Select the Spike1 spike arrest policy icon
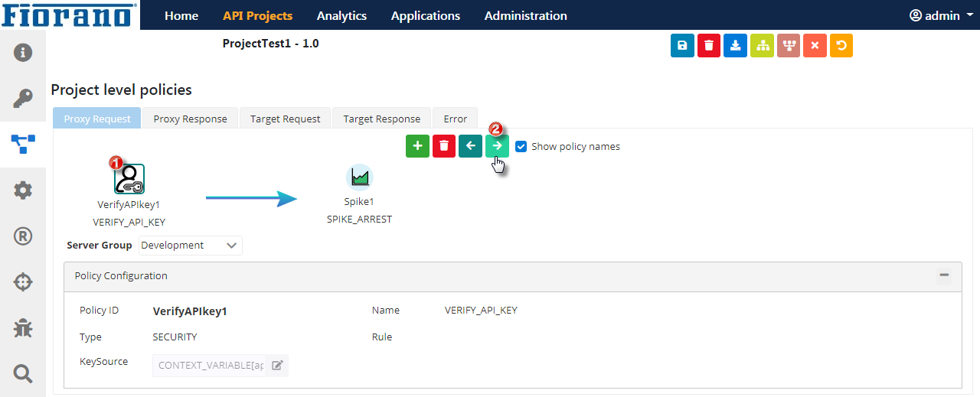Image resolution: width=980 pixels, height=397 pixels. tap(359, 177)
